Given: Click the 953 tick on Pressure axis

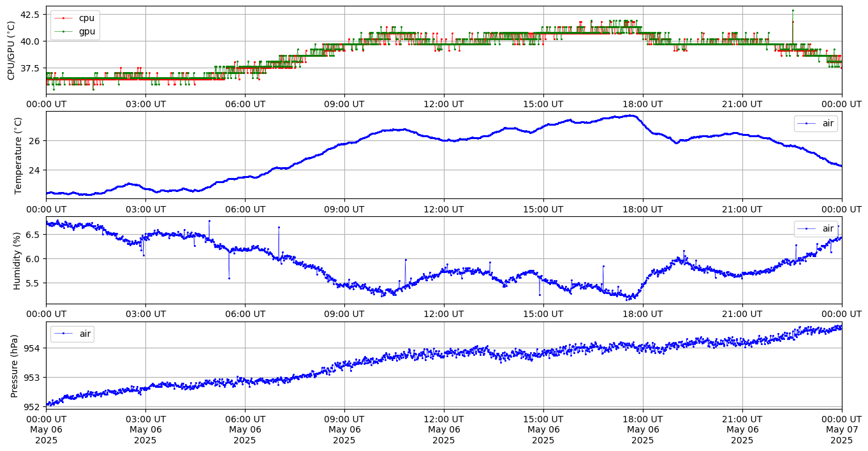Looking at the screenshot, I should click(x=33, y=377).
